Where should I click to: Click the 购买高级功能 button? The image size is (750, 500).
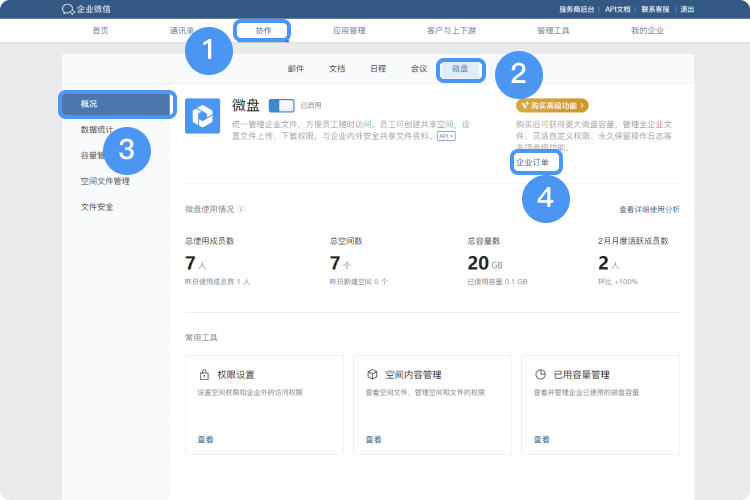click(552, 105)
